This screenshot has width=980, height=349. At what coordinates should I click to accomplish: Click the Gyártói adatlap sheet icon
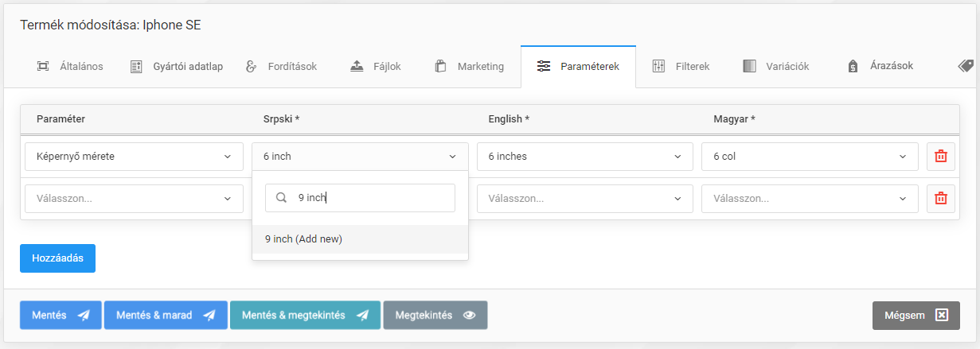click(136, 67)
